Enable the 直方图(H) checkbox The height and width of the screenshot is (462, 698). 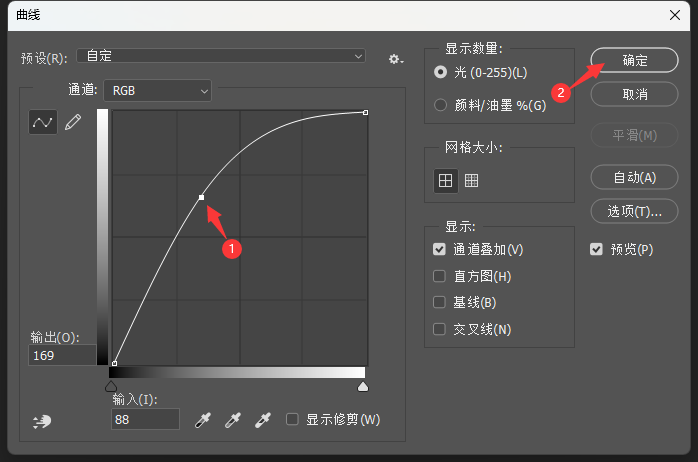click(439, 276)
